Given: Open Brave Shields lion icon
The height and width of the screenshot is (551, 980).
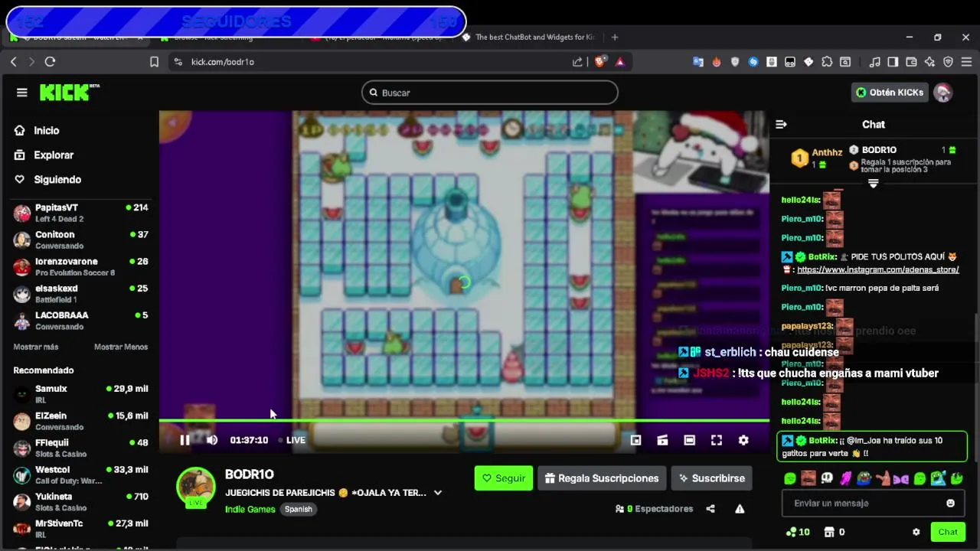Looking at the screenshot, I should point(599,62).
